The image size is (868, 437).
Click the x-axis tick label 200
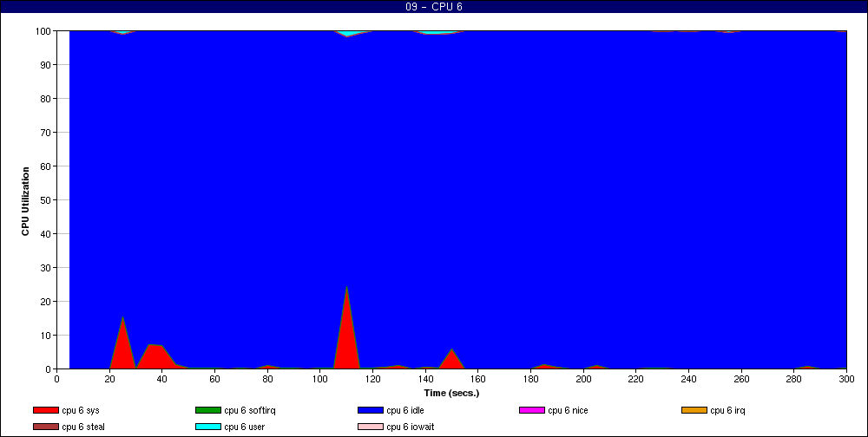583,379
